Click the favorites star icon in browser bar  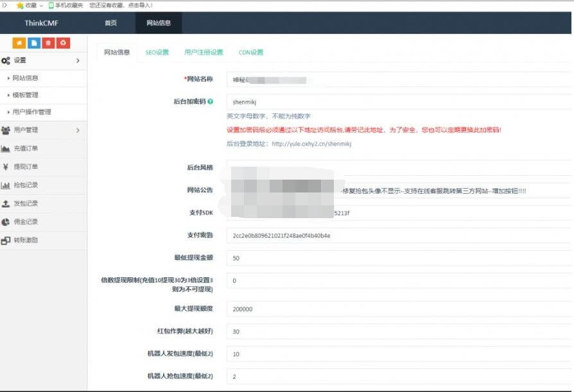coord(20,5)
